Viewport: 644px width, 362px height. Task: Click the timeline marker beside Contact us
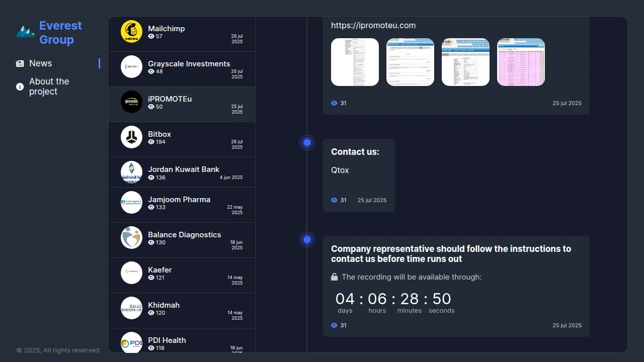click(307, 143)
